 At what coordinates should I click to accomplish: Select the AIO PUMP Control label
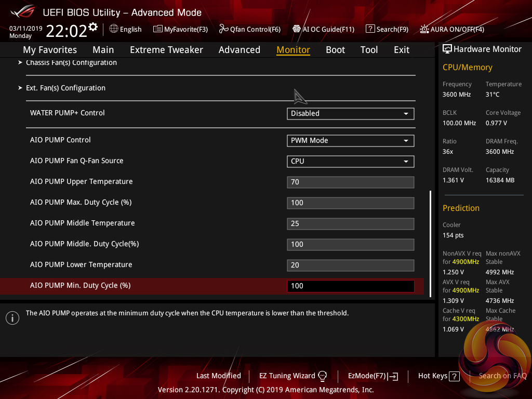(x=60, y=140)
